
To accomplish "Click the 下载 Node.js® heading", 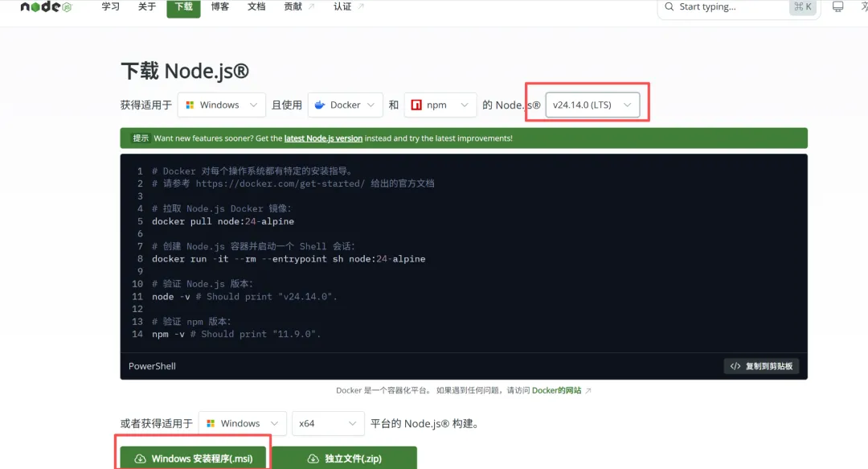I will pos(185,71).
